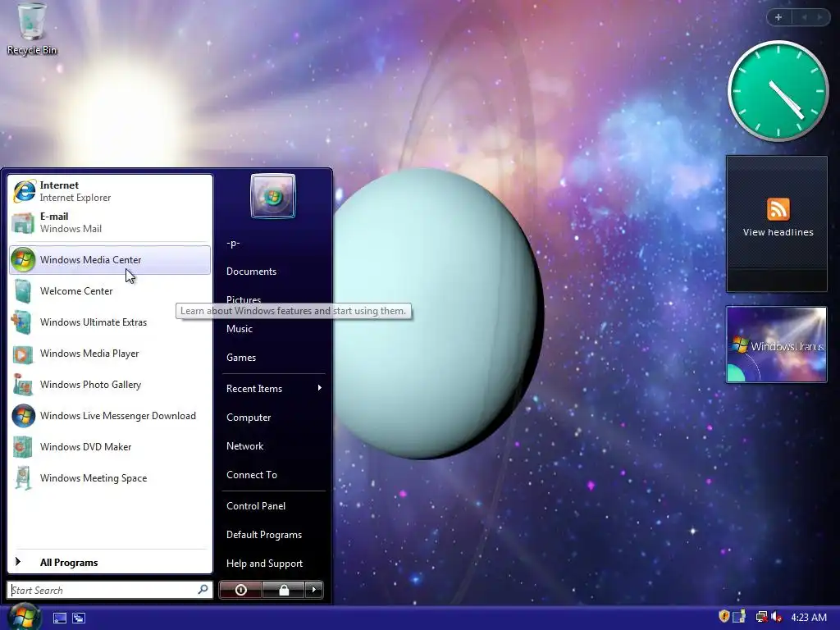
Task: Click the Windows Meeting Space icon
Action: (23, 478)
